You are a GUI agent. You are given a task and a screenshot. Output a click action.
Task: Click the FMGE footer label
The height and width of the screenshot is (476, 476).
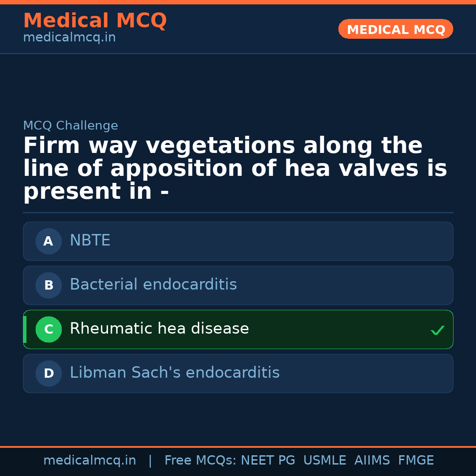click(x=416, y=461)
